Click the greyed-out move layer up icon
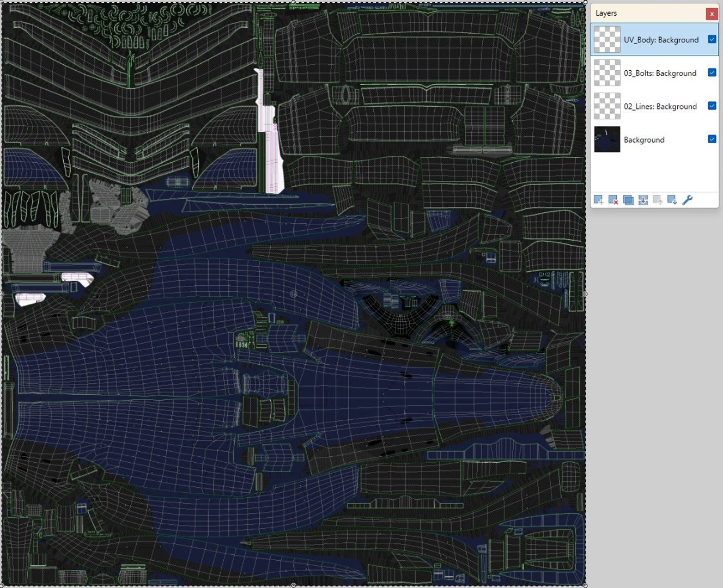 [x=658, y=200]
